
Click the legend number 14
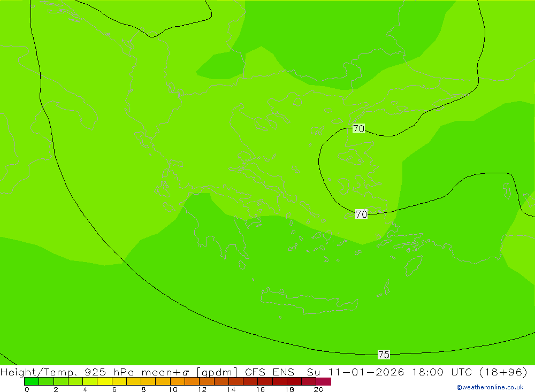pyautogui.click(x=231, y=389)
